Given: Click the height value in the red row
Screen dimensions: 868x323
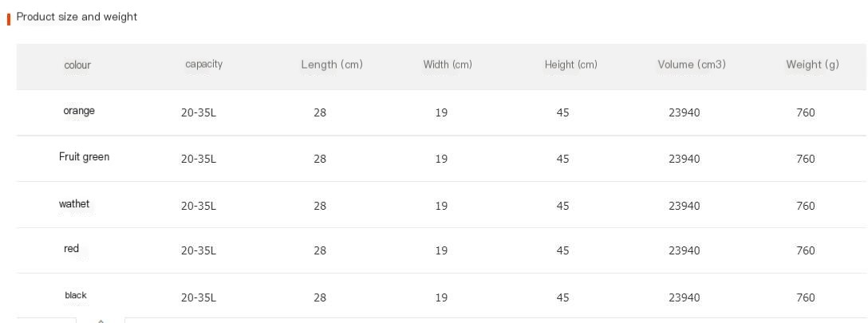Looking at the screenshot, I should click(562, 250).
